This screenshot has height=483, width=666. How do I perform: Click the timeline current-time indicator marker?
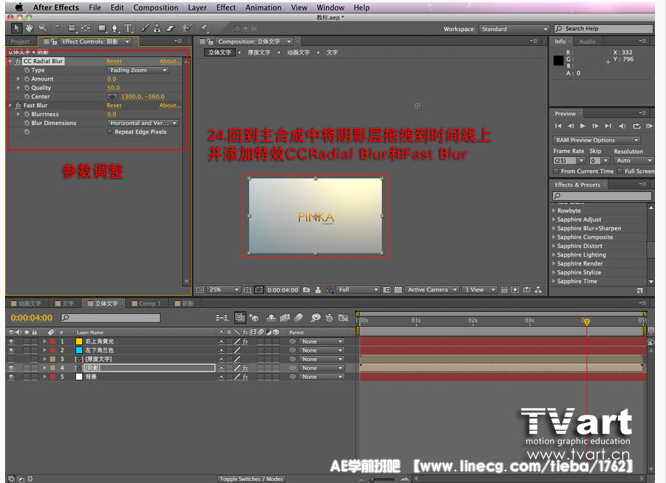click(x=587, y=322)
